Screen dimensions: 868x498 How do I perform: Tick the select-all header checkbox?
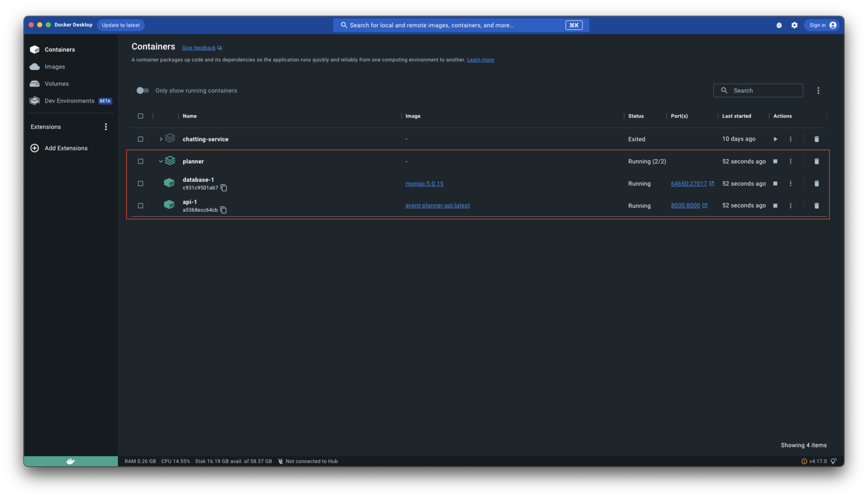[140, 116]
